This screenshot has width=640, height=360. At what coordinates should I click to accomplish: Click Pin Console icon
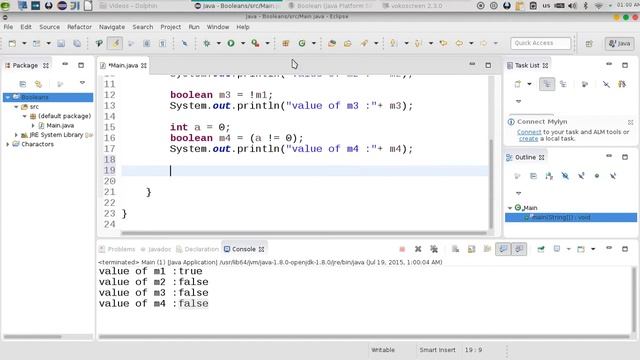click(x=541, y=249)
